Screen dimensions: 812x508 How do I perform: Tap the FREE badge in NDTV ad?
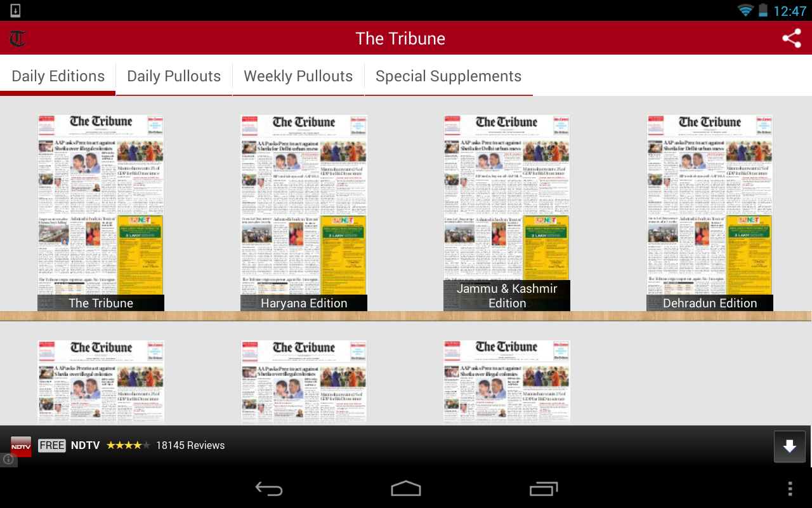52,446
